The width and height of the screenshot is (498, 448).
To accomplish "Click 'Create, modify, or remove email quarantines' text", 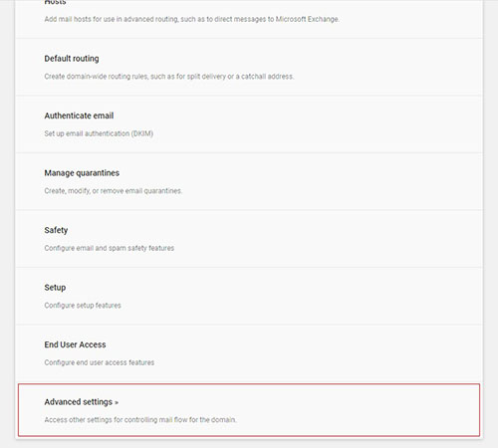I will tap(113, 191).
